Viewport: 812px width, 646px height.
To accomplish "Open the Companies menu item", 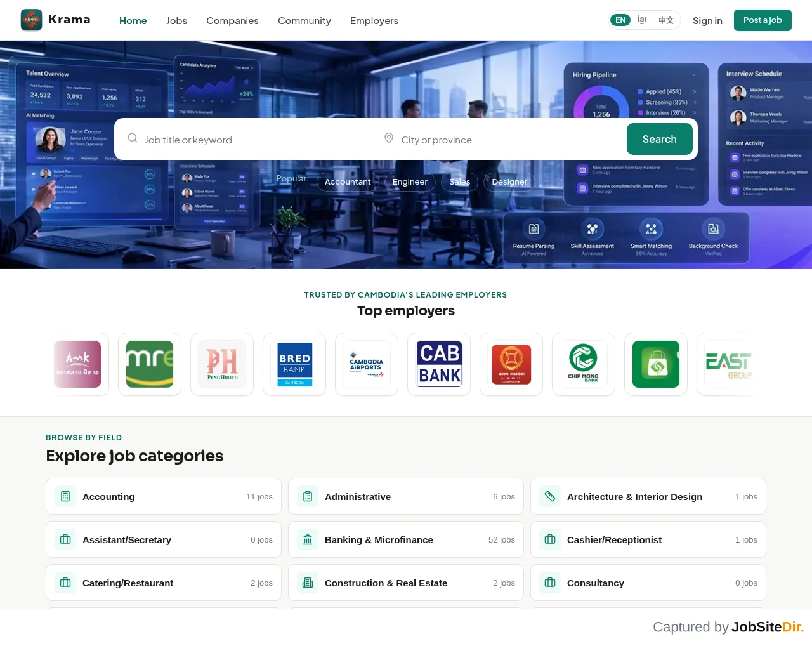I will 232,20.
